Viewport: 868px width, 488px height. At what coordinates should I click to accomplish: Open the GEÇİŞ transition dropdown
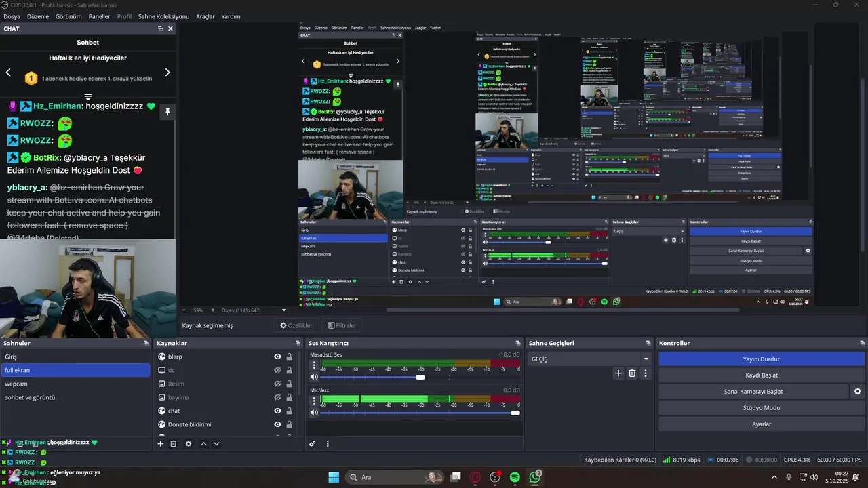coord(590,359)
